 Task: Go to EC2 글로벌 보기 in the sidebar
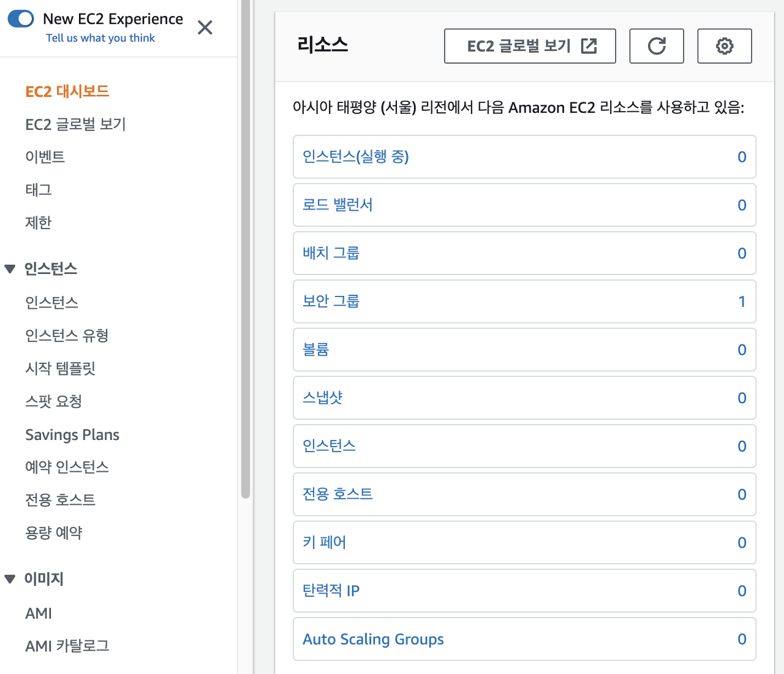tap(75, 124)
